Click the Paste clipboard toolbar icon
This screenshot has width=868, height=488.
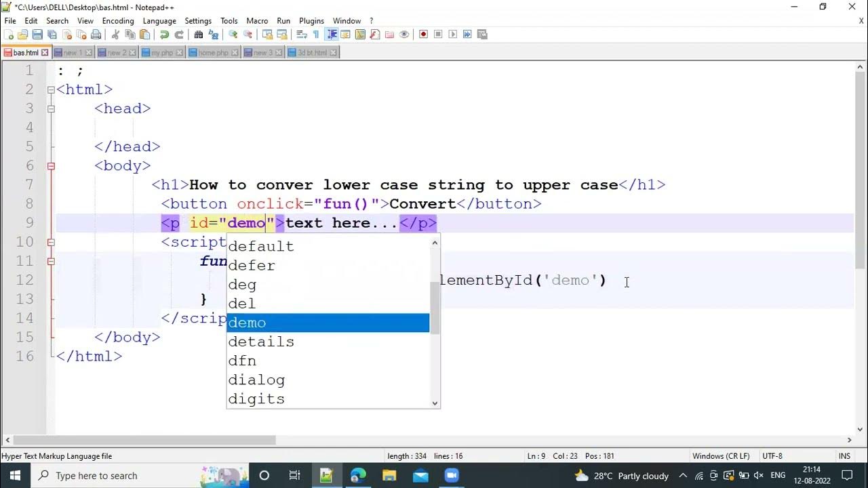pos(145,34)
